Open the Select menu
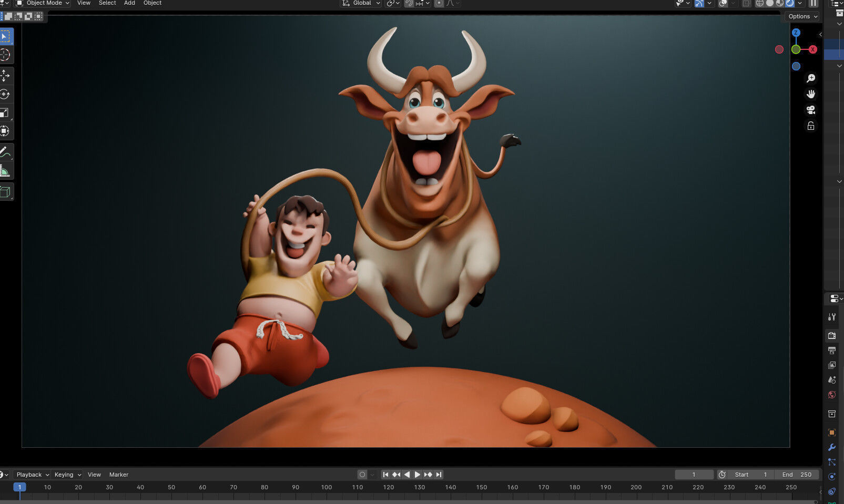Image resolution: width=844 pixels, height=504 pixels. (x=107, y=3)
